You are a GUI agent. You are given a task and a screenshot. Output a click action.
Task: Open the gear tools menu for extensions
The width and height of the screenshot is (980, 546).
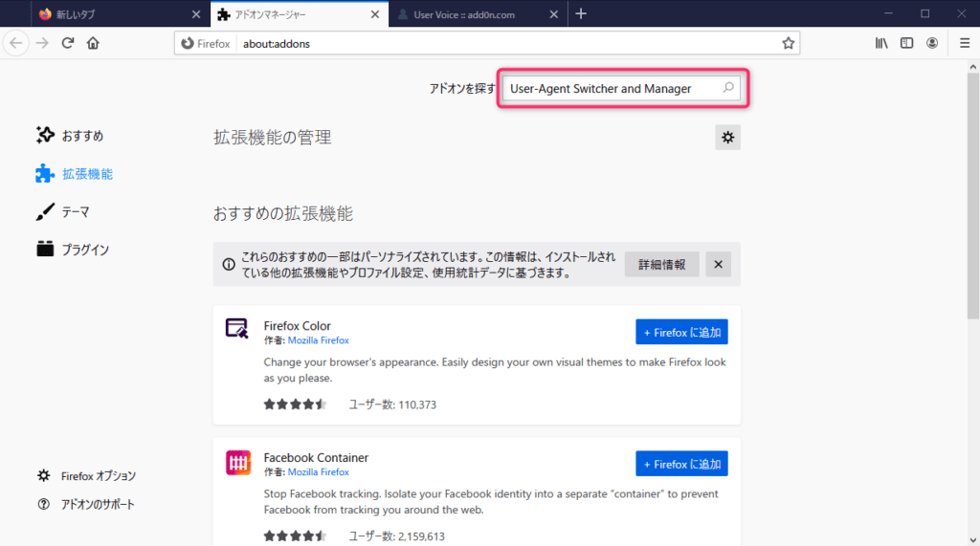(x=727, y=138)
